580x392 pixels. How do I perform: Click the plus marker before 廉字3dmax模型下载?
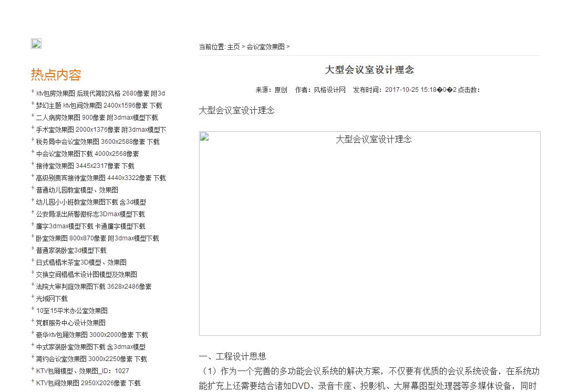[32, 224]
